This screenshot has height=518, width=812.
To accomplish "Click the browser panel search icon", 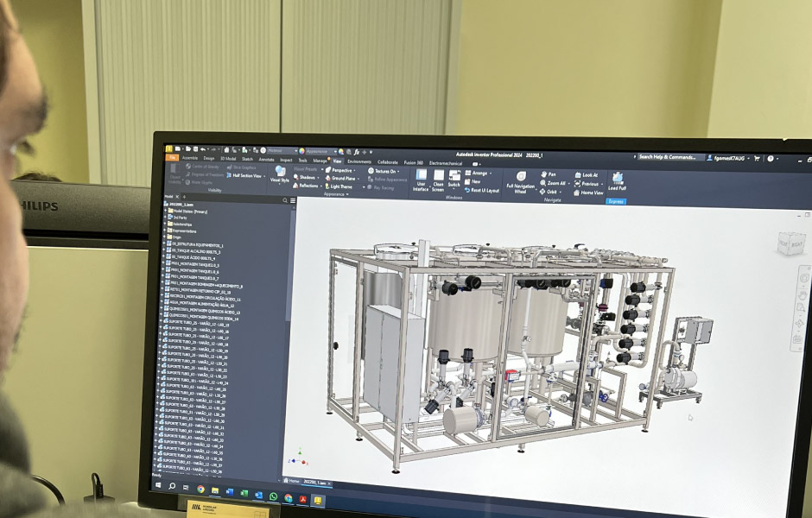I will point(283,200).
